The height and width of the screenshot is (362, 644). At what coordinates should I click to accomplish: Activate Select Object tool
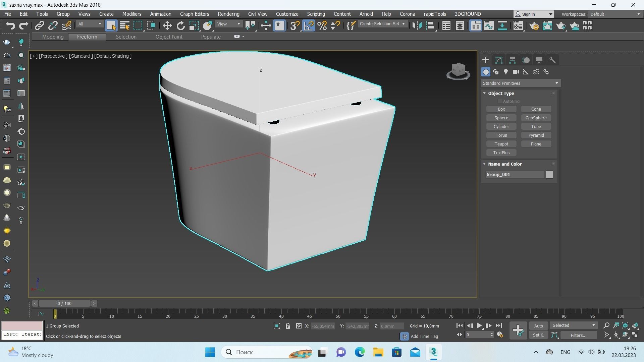(x=111, y=26)
